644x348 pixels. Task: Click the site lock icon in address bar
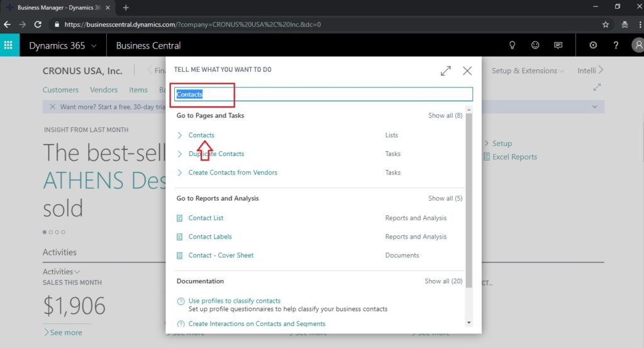pos(57,25)
